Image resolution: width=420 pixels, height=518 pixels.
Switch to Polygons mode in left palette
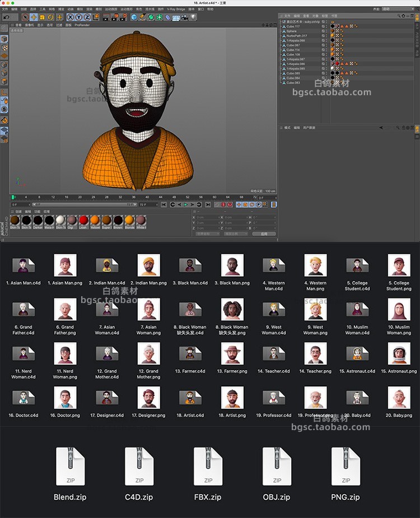4,82
